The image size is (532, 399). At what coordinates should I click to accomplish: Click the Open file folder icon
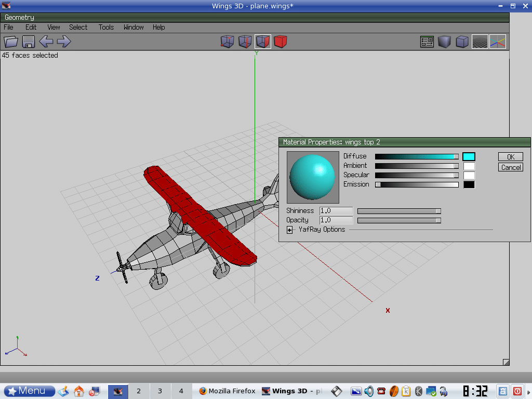(x=11, y=42)
